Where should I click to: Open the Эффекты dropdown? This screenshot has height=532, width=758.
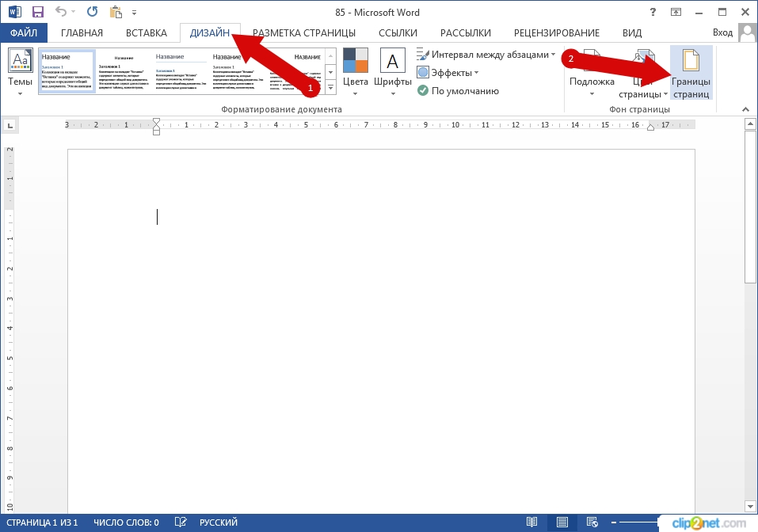(x=448, y=73)
